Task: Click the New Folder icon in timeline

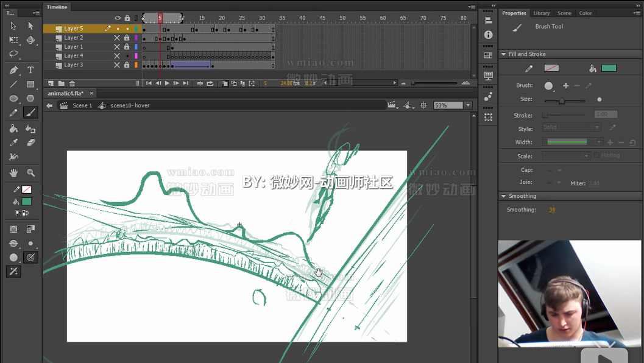Action: [x=61, y=83]
